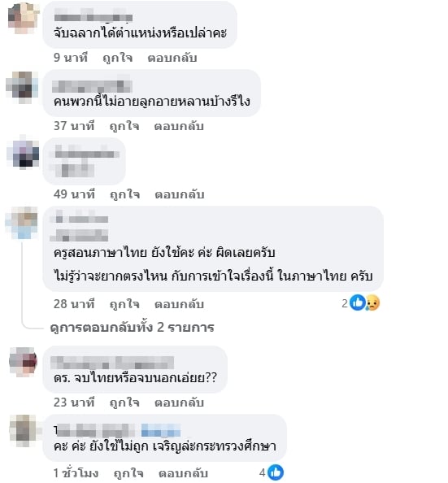This screenshot has width=448, height=483.
Task: Click ตอบกลับ on the 23 นาที comment
Action: (x=179, y=402)
